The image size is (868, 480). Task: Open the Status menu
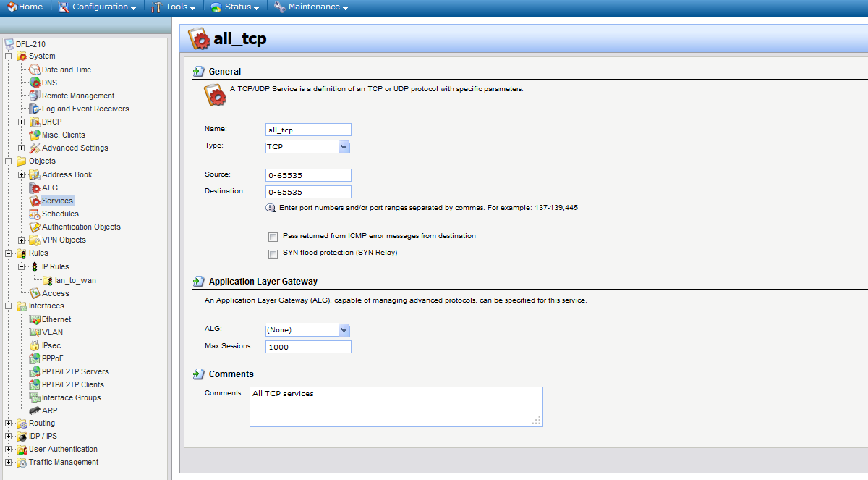(235, 7)
